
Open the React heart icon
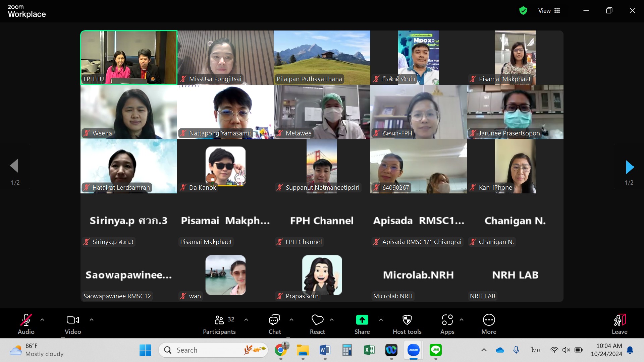[x=317, y=320]
